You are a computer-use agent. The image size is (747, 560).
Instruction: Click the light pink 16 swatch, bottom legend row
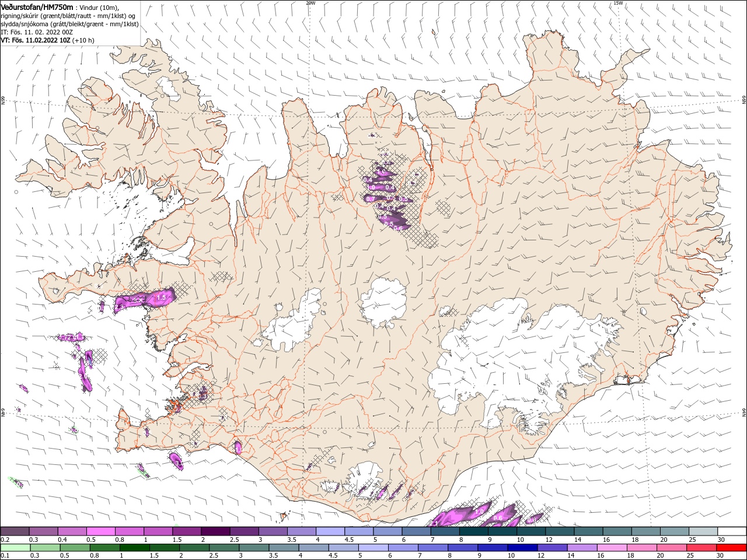(x=612, y=548)
